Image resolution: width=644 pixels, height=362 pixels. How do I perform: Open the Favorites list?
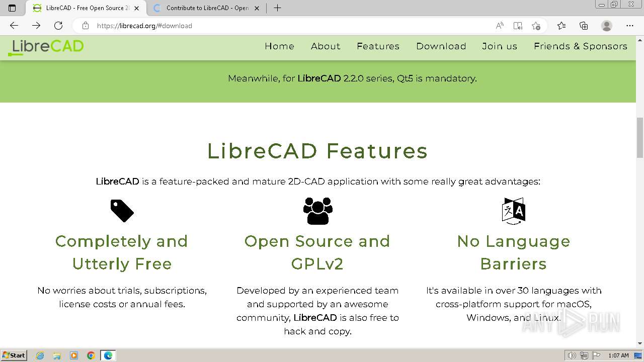561,26
